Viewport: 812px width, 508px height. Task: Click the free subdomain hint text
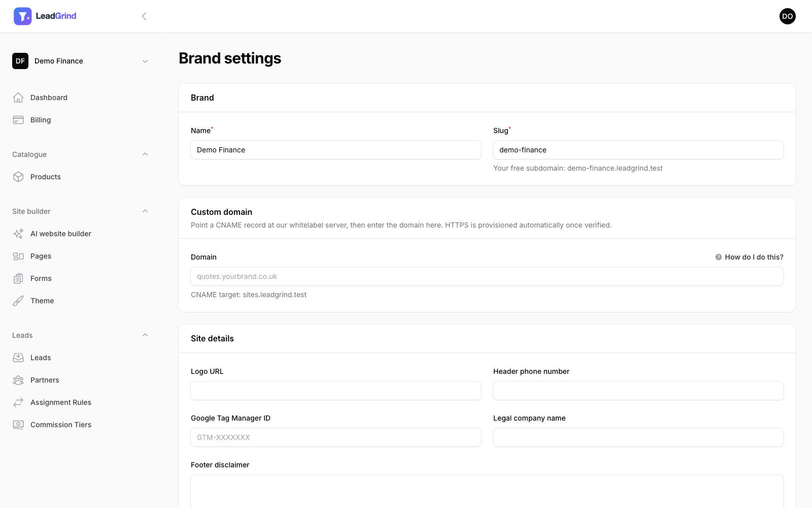[x=578, y=168]
